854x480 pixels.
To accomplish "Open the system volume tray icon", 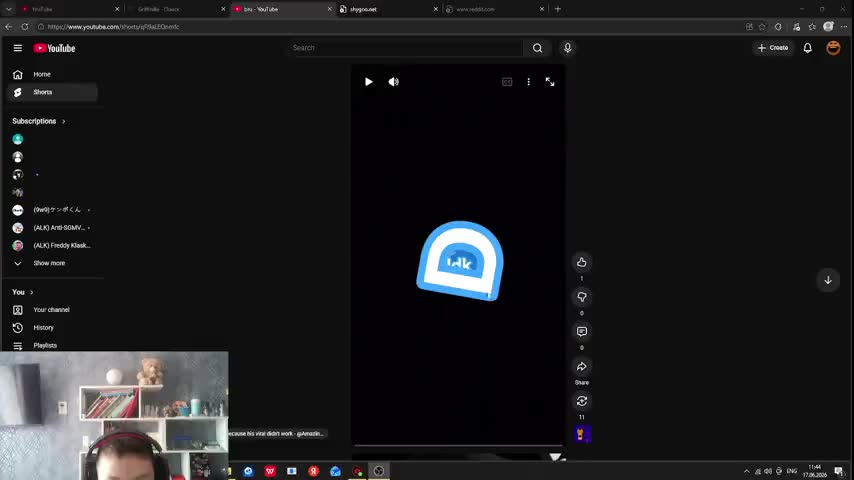I will (x=768, y=471).
